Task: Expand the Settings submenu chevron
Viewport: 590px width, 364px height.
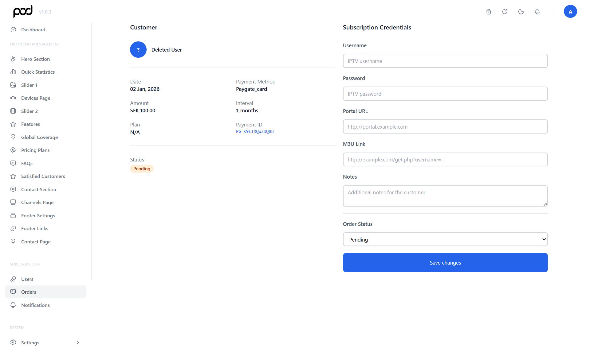Action: point(78,343)
